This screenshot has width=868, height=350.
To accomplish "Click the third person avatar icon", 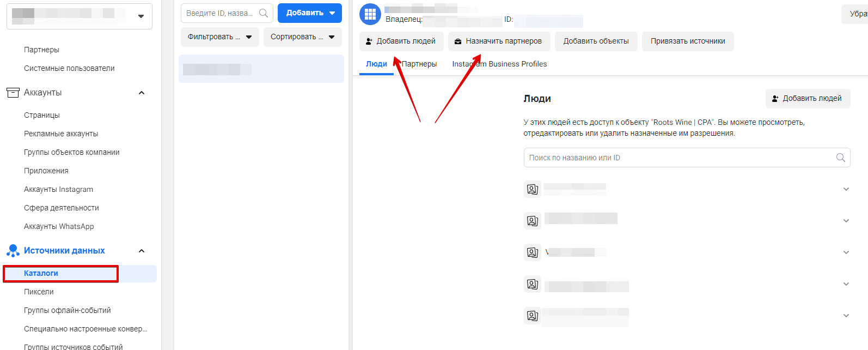I will (533, 252).
